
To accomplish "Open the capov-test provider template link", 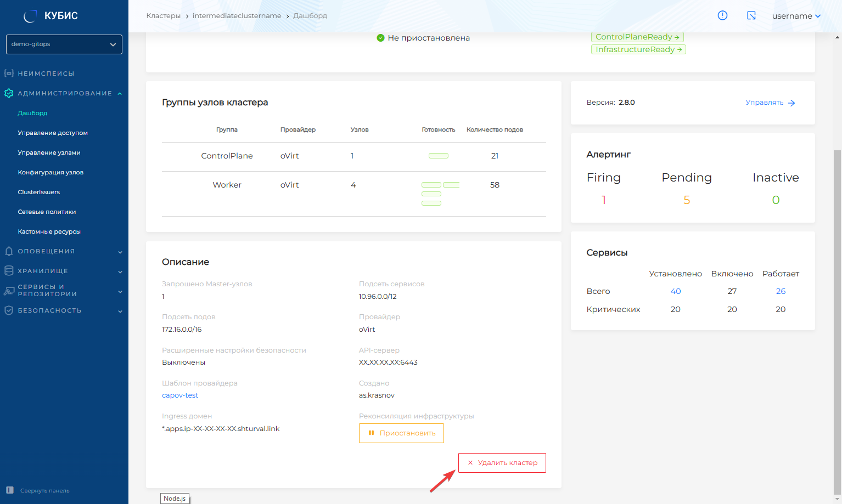I will (x=180, y=395).
